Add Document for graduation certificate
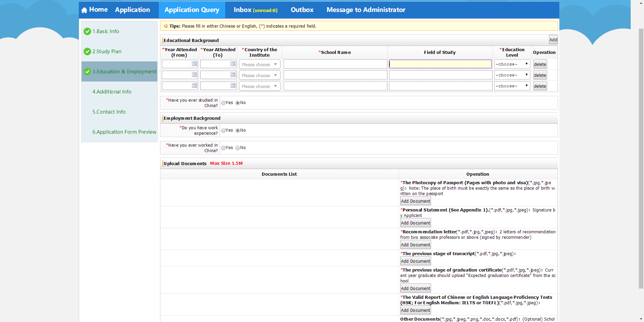 coord(415,288)
